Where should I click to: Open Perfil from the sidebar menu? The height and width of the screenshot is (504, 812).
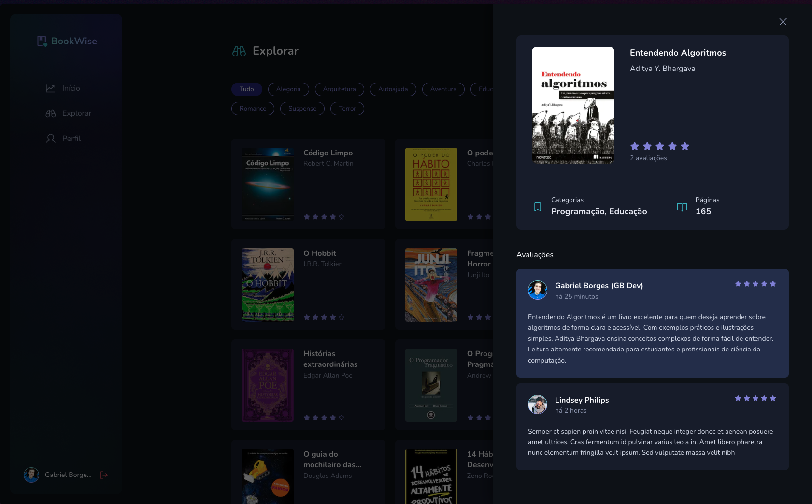[71, 138]
